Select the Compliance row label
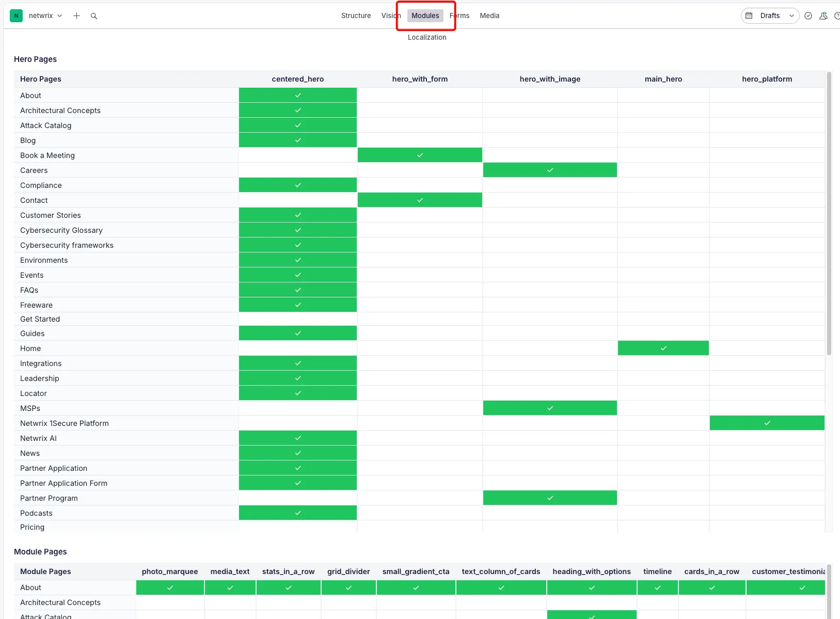This screenshot has height=619, width=840. tap(41, 185)
